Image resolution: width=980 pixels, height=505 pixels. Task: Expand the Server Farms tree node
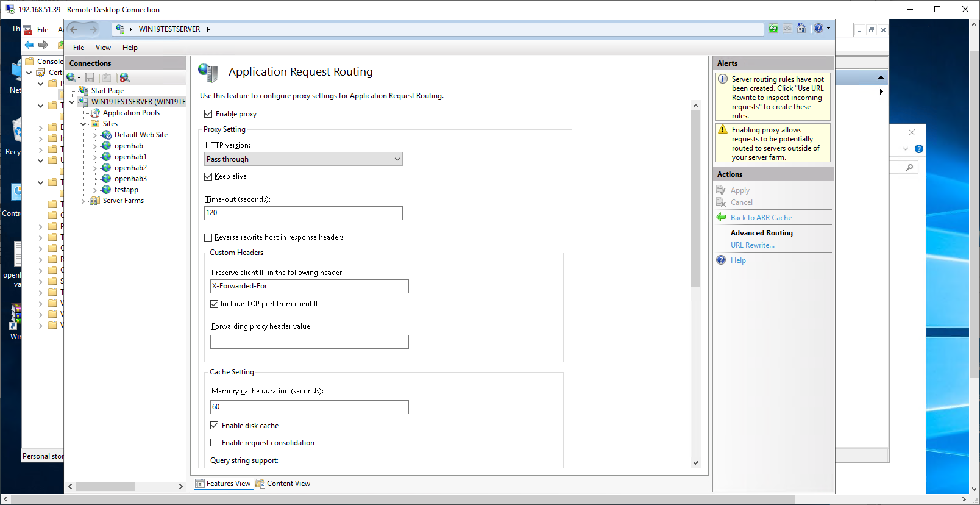coord(83,201)
